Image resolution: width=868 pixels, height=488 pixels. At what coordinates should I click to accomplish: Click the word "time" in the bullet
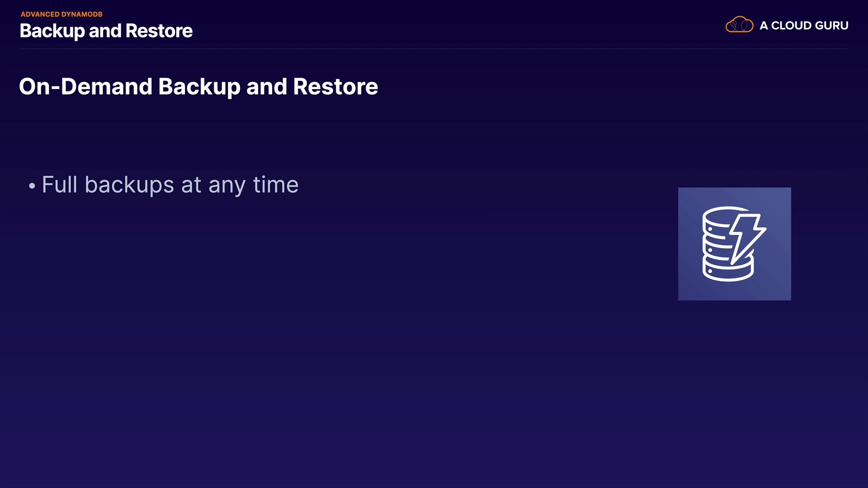pyautogui.click(x=275, y=185)
